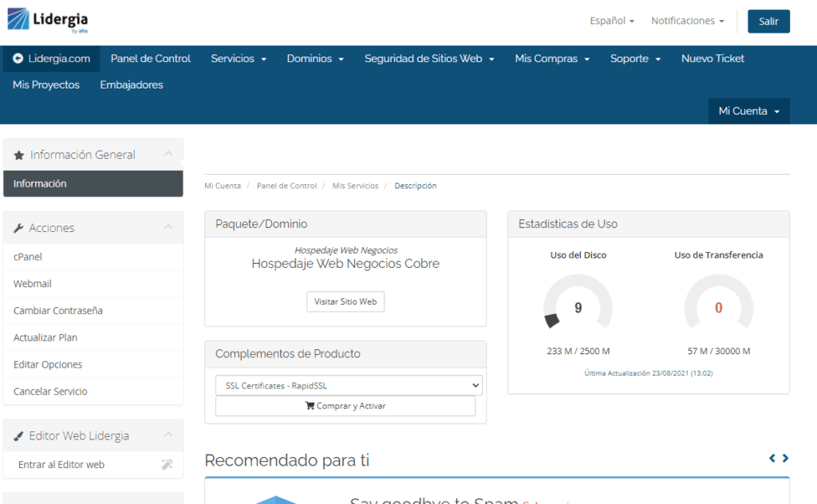Screen dimensions: 817x504
Task: Open Embajadores in navbar
Action: (132, 85)
